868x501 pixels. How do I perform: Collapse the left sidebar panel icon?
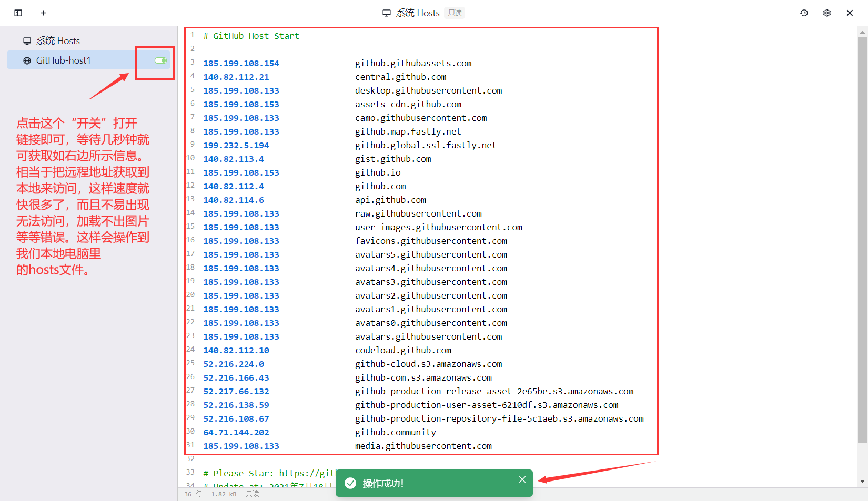coord(18,13)
